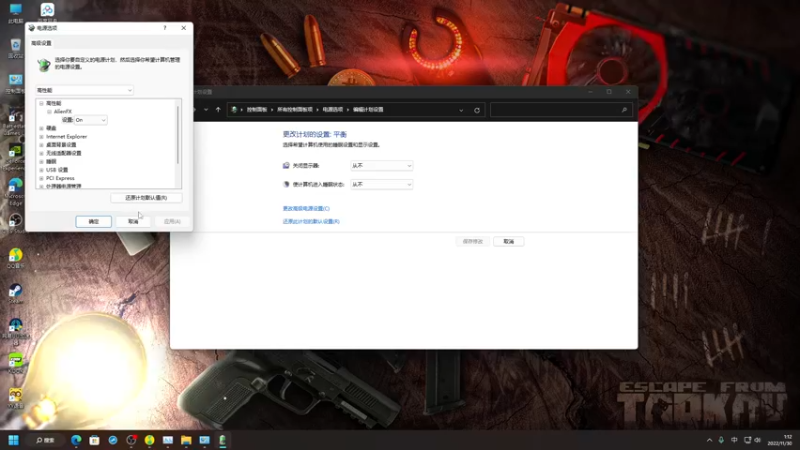The image size is (800, 450).
Task: Open the taskbar search box
Action: [45, 440]
